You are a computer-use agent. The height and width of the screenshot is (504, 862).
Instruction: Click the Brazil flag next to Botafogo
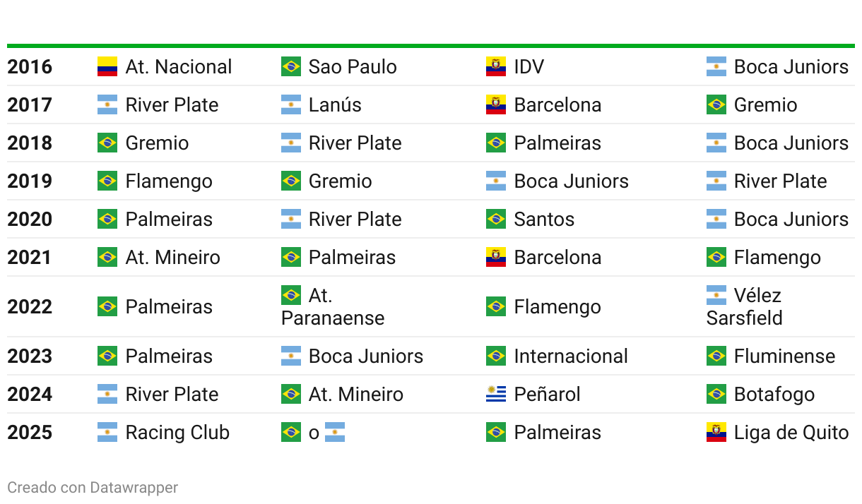coord(716,394)
